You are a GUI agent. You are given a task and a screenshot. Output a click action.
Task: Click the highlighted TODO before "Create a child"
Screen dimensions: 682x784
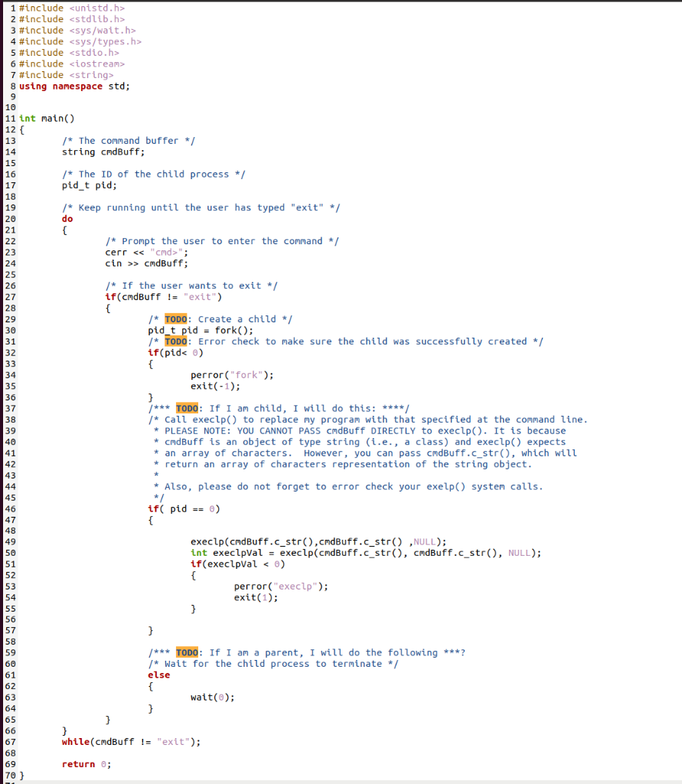click(x=176, y=319)
